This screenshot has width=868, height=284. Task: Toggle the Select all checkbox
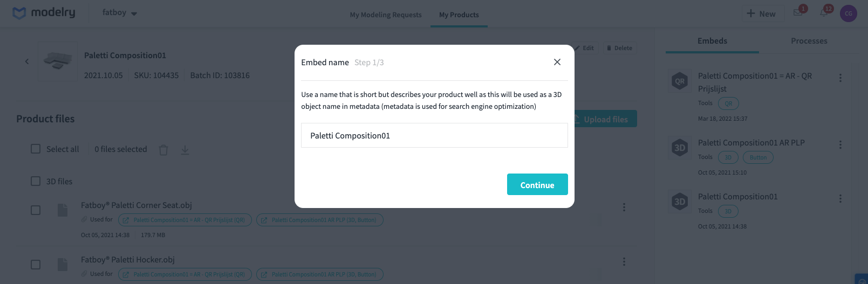coord(36,149)
